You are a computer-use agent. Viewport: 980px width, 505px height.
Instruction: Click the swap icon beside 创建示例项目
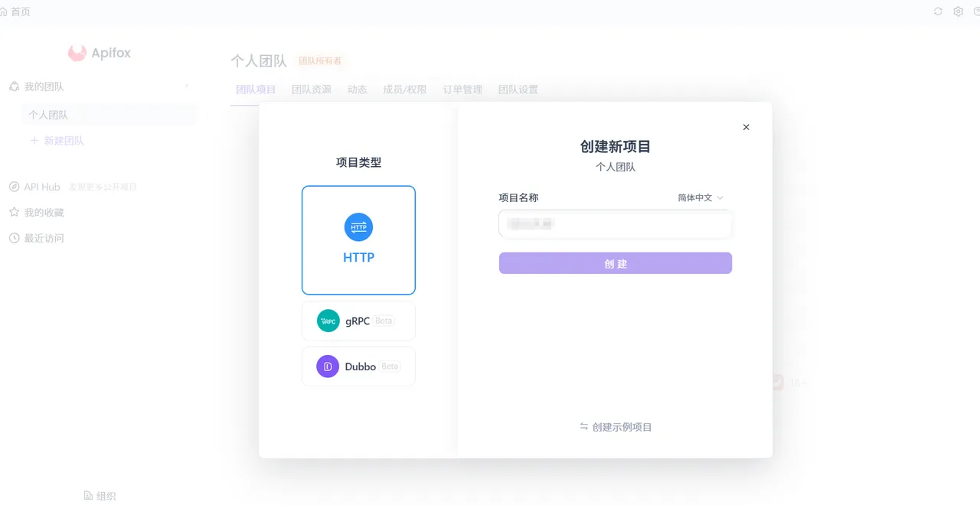584,427
